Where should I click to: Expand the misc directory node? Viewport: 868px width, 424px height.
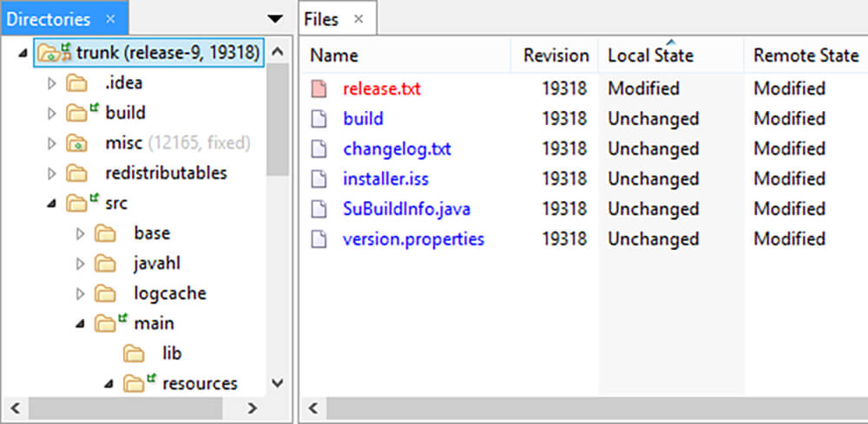tap(51, 144)
